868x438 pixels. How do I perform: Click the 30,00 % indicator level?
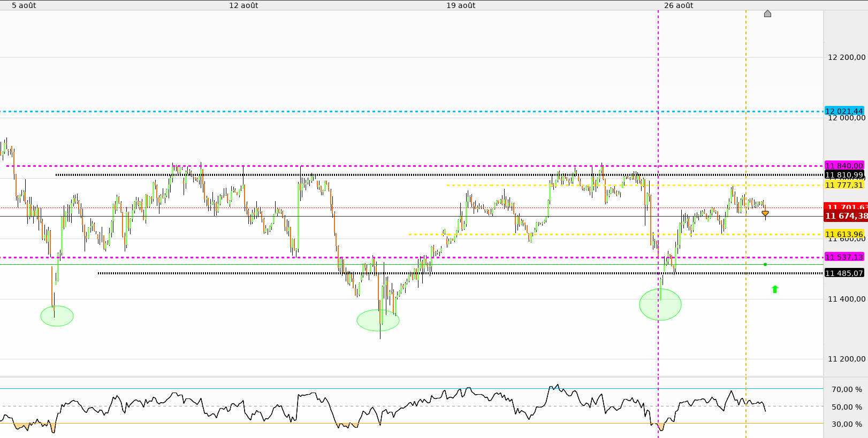pos(847,424)
